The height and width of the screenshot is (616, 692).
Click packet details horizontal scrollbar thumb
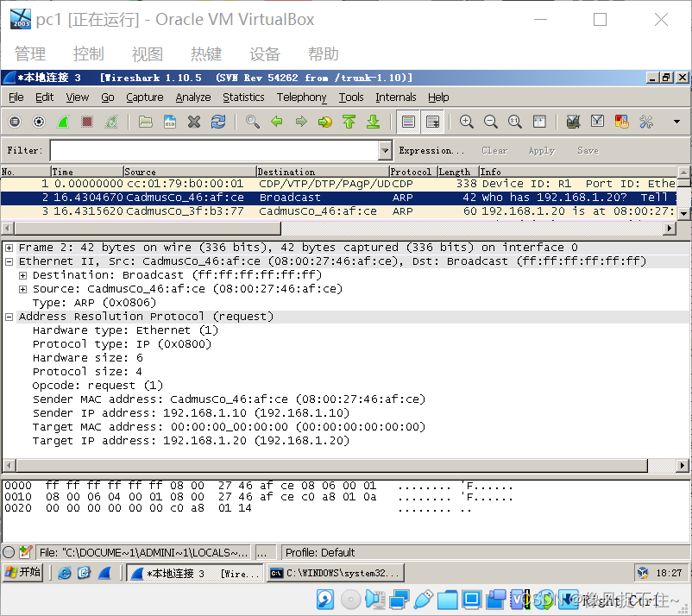pos(331,465)
